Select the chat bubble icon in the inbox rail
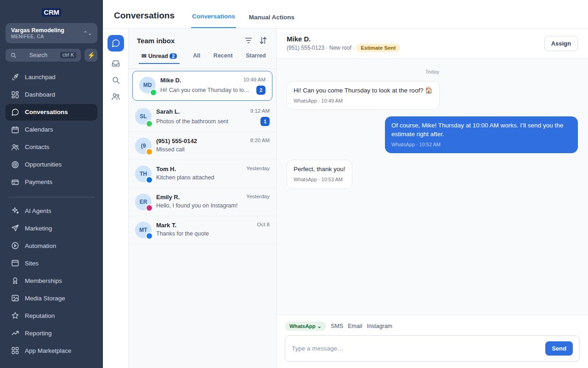Viewport: 588px width, 368px height. 116,43
